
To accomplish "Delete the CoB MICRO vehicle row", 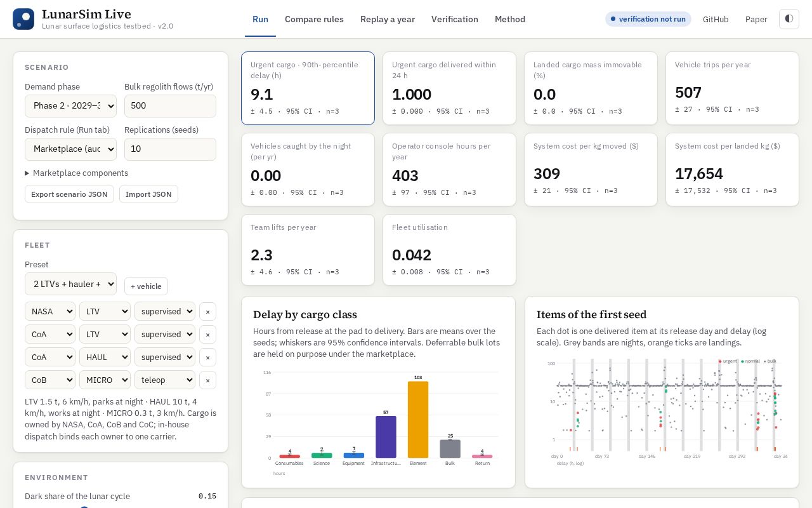I will pos(207,380).
